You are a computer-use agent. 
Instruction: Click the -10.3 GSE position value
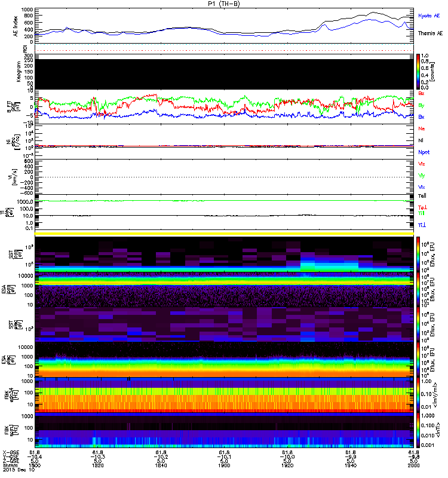98,457
